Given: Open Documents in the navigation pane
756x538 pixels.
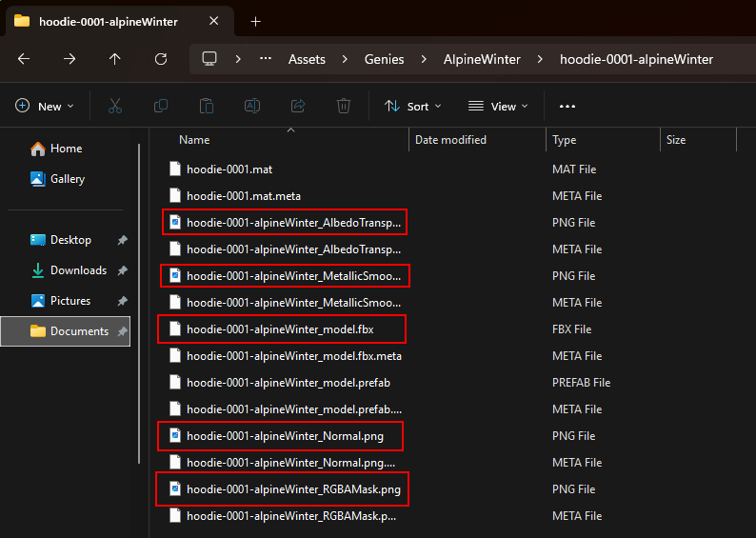Looking at the screenshot, I should pyautogui.click(x=66, y=331).
